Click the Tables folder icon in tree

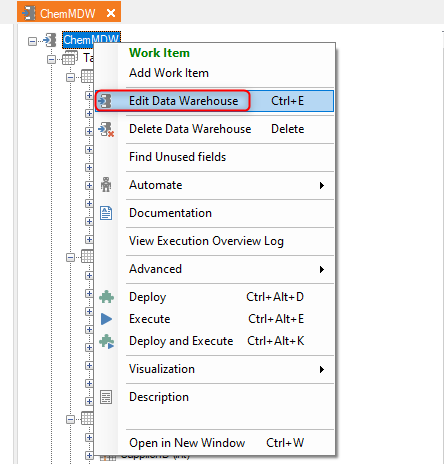(70, 58)
